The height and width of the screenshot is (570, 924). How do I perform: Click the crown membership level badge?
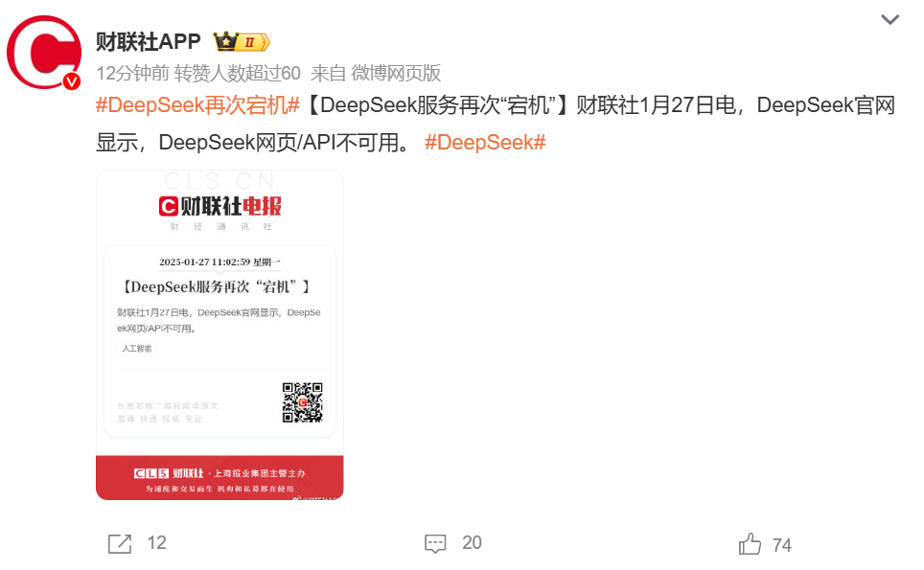click(242, 42)
